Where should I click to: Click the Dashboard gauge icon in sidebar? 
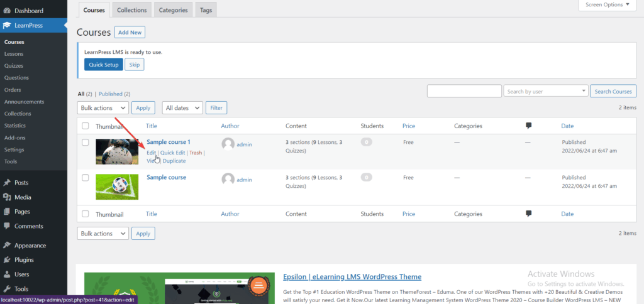click(x=7, y=11)
